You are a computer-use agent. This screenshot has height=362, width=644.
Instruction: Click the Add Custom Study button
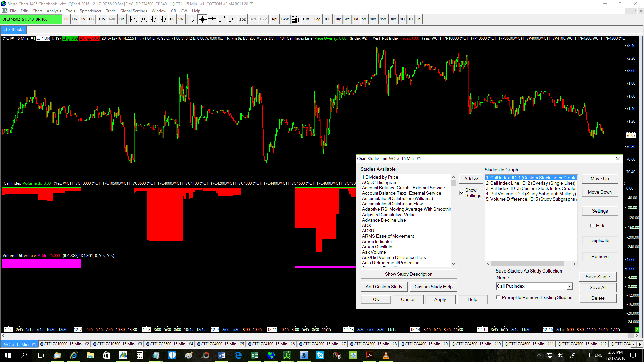(384, 287)
